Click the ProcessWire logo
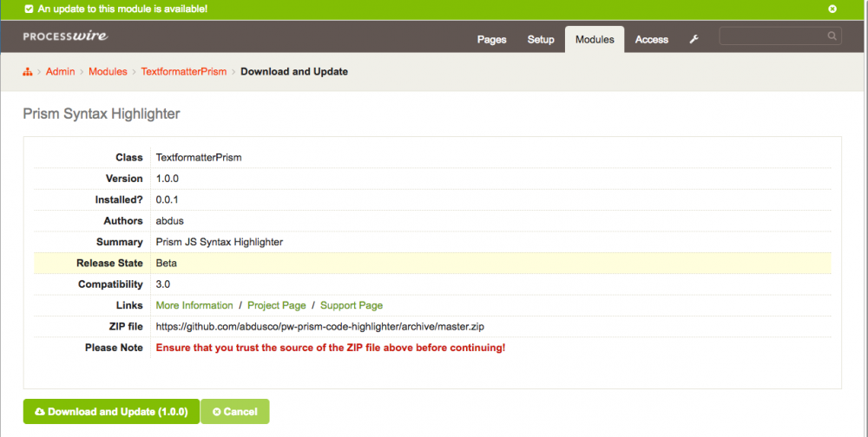The image size is (868, 437). [x=65, y=37]
